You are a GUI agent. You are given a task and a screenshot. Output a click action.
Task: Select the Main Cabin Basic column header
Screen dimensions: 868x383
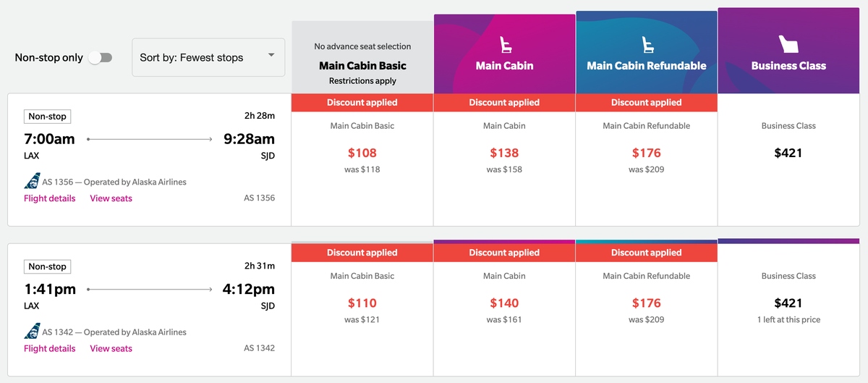tap(362, 57)
